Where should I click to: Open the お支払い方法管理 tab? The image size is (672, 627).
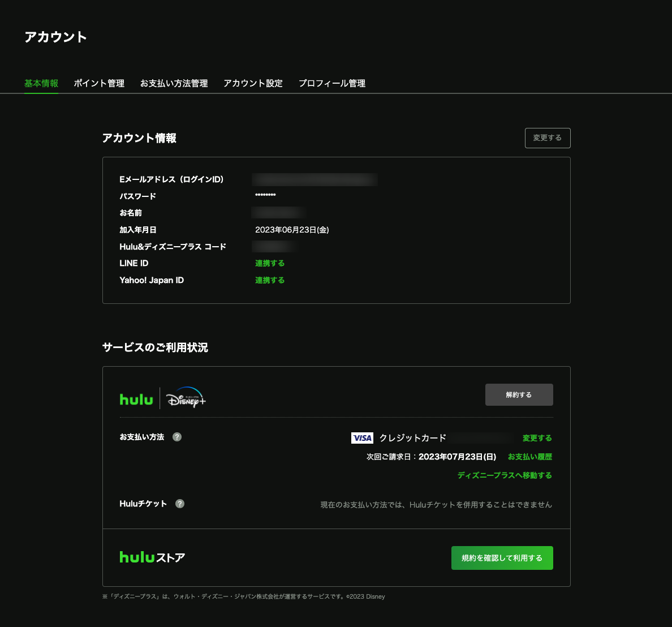174,83
